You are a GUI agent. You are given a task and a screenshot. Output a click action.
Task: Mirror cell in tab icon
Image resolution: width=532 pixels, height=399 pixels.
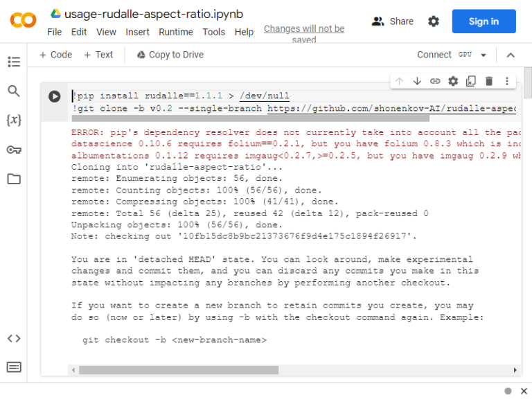[471, 81]
